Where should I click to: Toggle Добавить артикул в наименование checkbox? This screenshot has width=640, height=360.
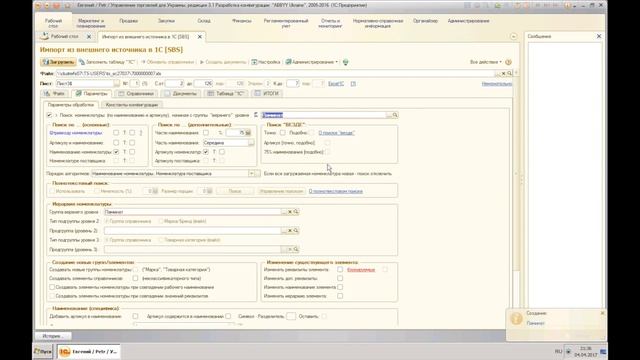click(x=135, y=316)
